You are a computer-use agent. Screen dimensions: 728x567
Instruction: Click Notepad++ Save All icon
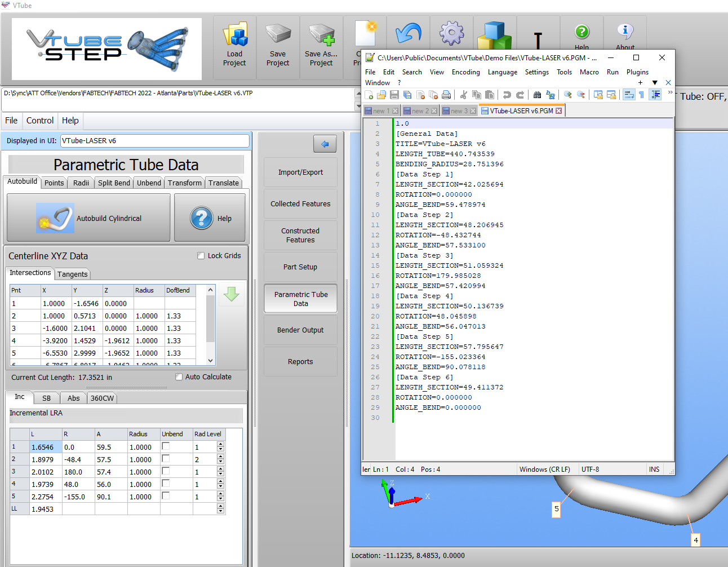coord(407,95)
